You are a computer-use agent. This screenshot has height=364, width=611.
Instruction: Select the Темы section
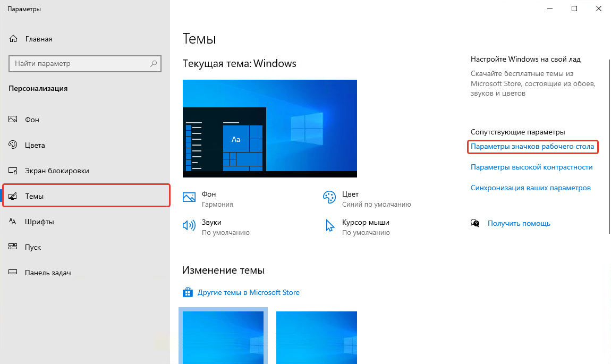(87, 195)
